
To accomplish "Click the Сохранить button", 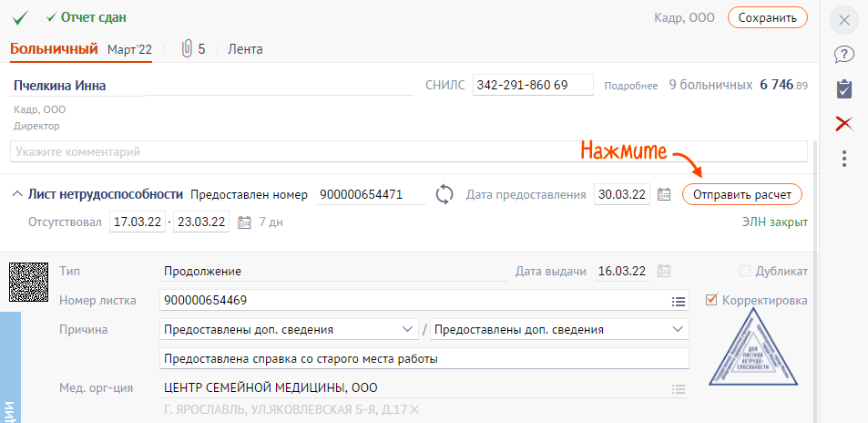I will tap(767, 17).
